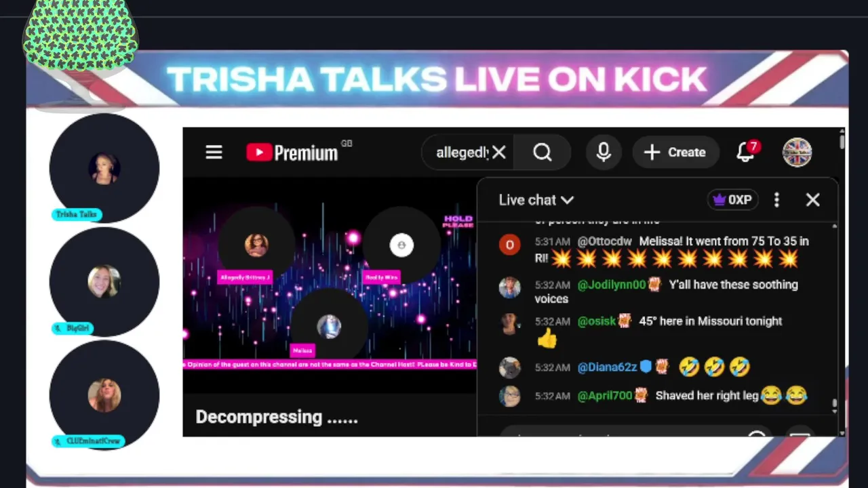Click @Ottocdw username in chat

pos(604,241)
